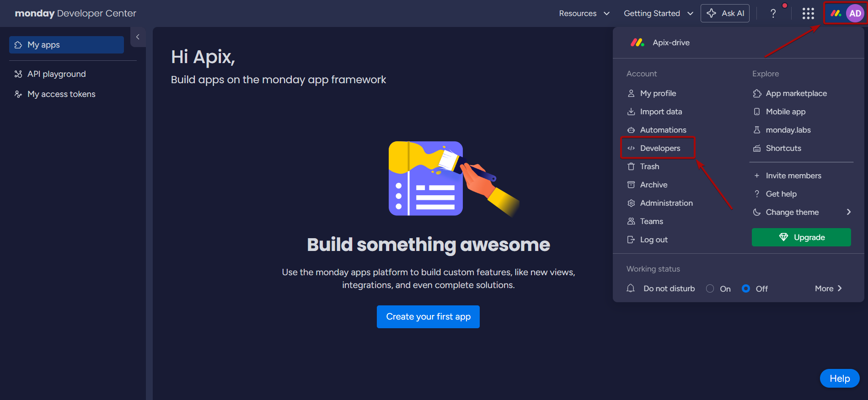868x400 pixels.
Task: Click the Automations robot icon
Action: (x=631, y=130)
